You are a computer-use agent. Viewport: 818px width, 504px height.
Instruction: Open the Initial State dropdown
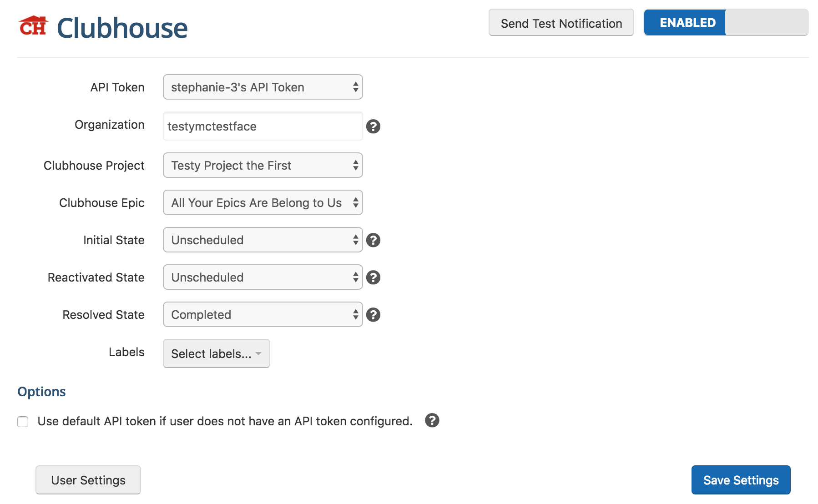click(x=263, y=240)
